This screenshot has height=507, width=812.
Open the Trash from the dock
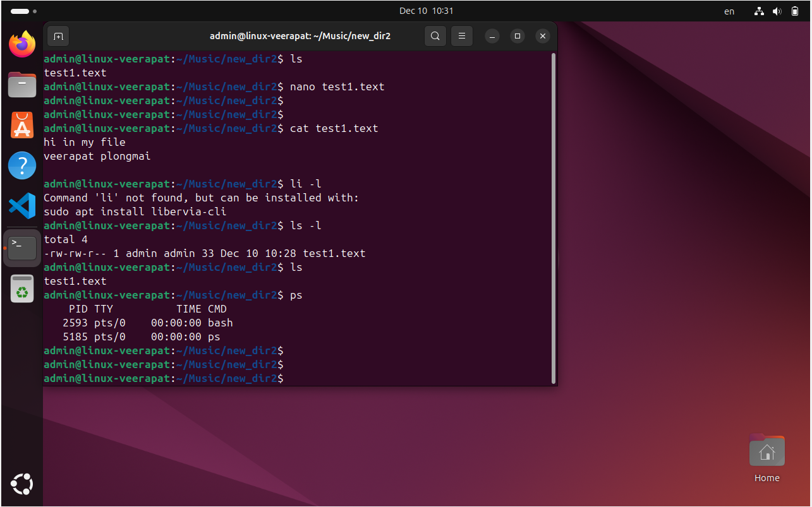(22, 289)
